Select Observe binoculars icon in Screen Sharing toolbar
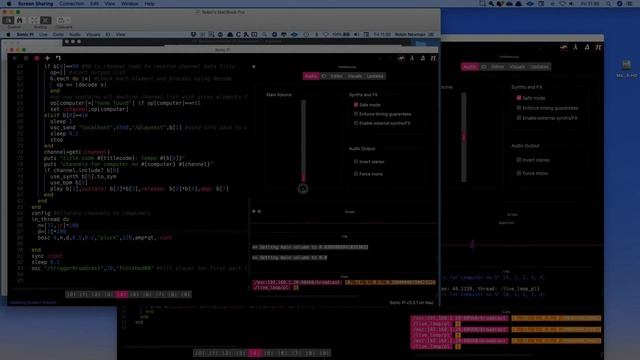 (19, 20)
